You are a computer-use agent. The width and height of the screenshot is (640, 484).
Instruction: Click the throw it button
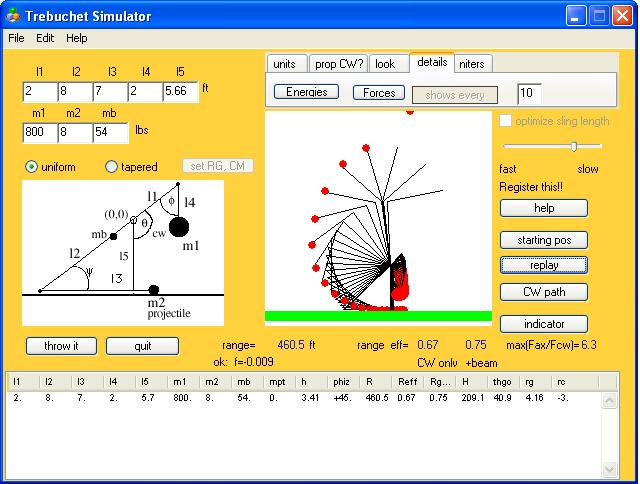pos(60,346)
